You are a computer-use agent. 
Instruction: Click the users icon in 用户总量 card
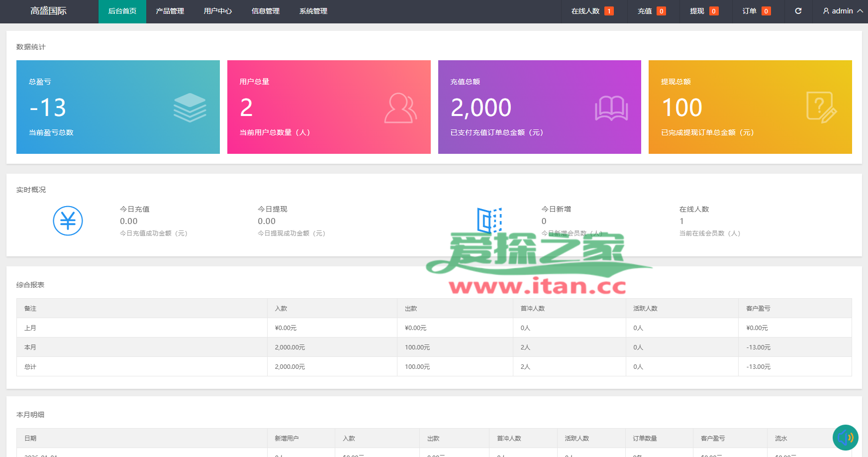(400, 108)
